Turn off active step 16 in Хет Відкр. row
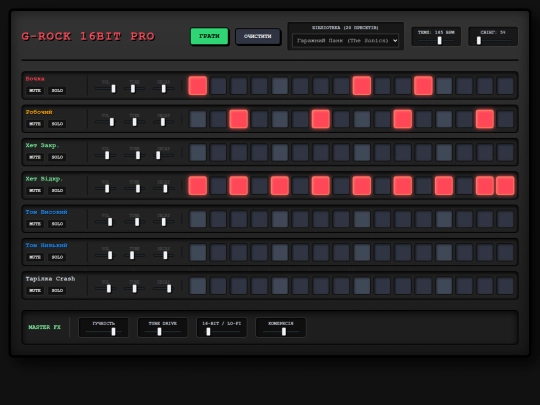Image resolution: width=540 pixels, height=405 pixels. (505, 186)
